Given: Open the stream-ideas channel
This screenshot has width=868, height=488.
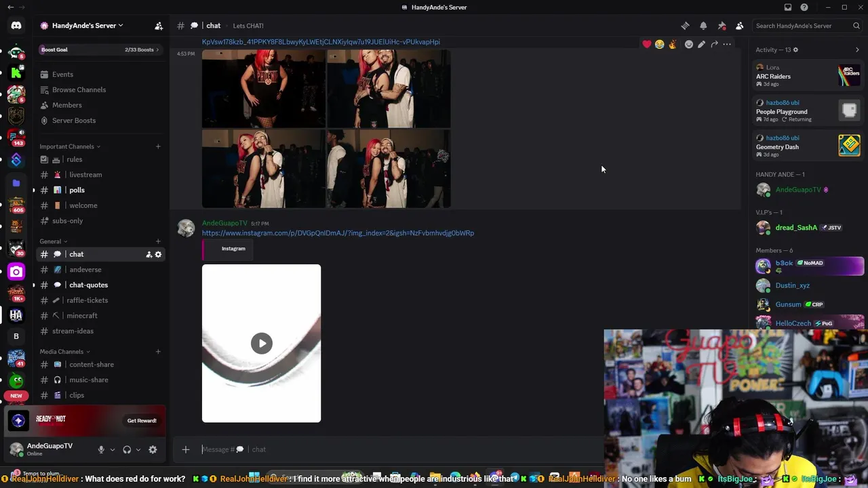Looking at the screenshot, I should [100, 331].
